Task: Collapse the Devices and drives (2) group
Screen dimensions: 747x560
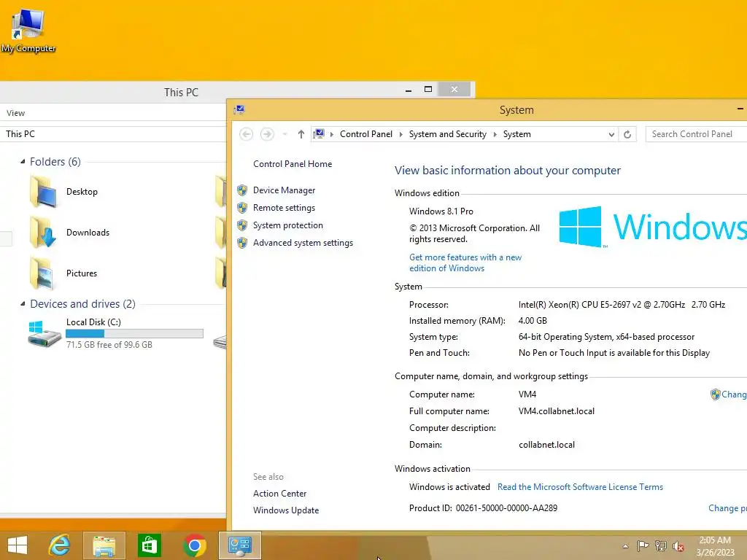Action: coord(23,304)
